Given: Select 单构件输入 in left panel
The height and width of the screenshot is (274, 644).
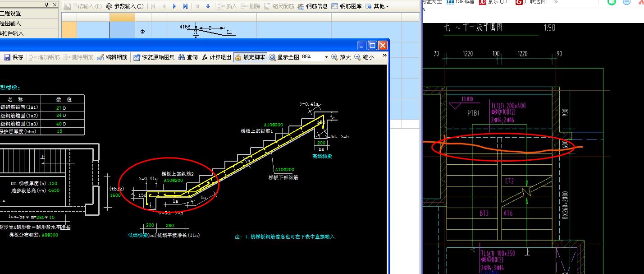Looking at the screenshot, I should (29, 33).
